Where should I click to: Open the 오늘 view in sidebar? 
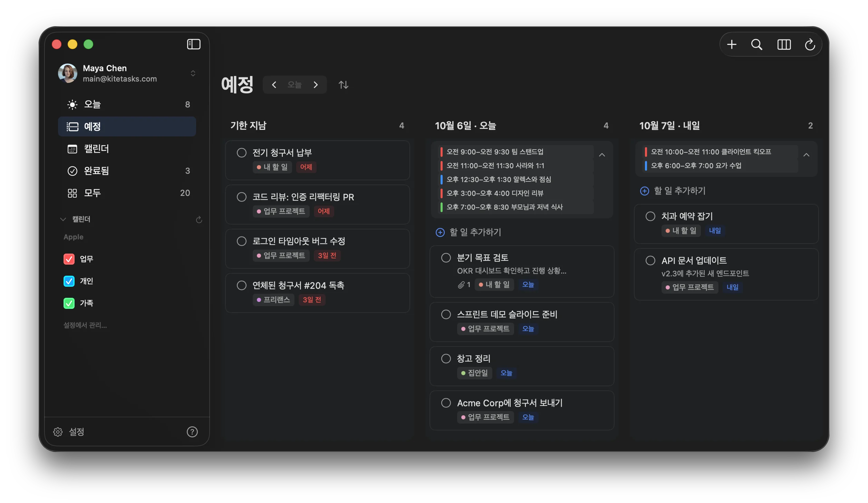pos(127,104)
